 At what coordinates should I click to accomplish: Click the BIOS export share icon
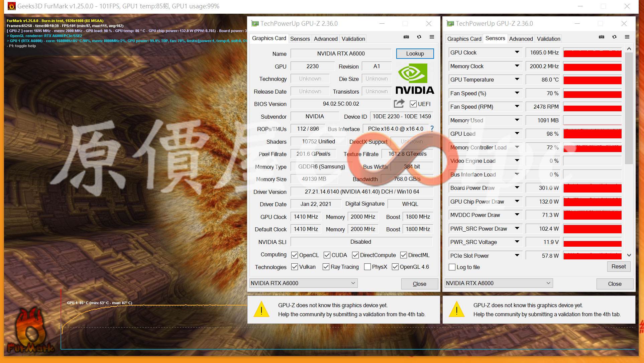pyautogui.click(x=399, y=104)
